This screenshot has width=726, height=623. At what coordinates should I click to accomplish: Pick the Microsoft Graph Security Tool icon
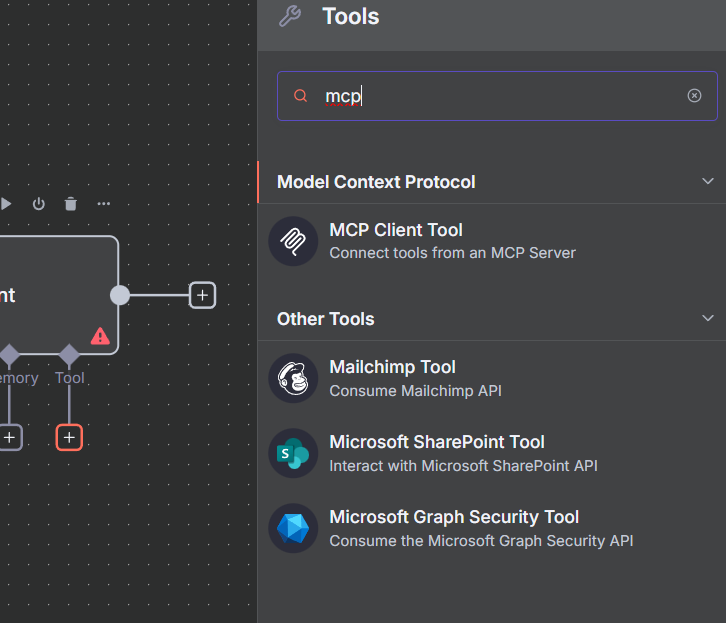point(293,528)
